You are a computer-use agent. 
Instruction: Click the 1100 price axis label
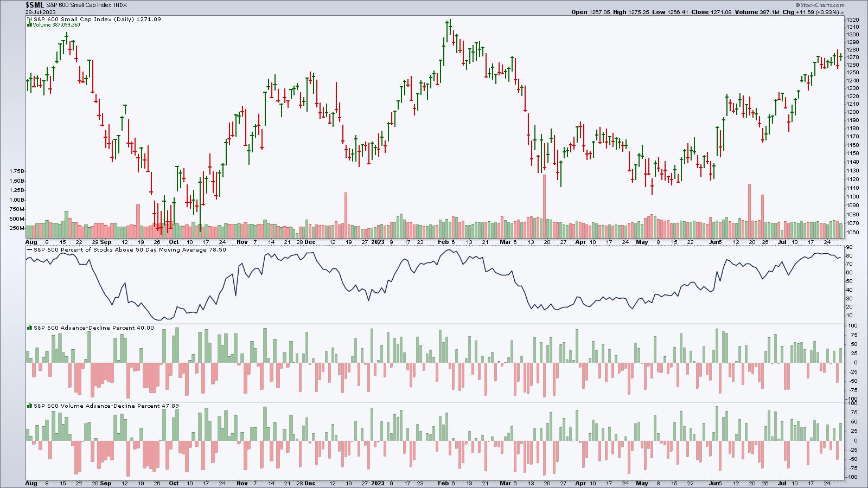852,196
